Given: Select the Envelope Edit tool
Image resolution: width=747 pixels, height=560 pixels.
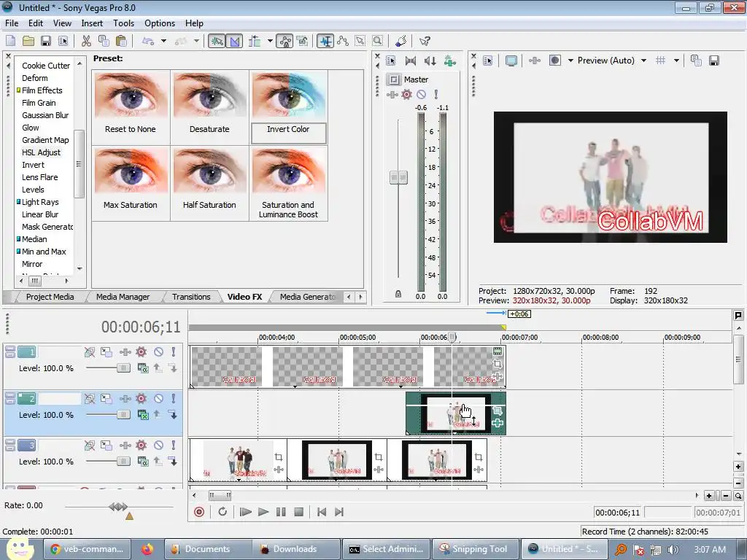Looking at the screenshot, I should tap(343, 41).
